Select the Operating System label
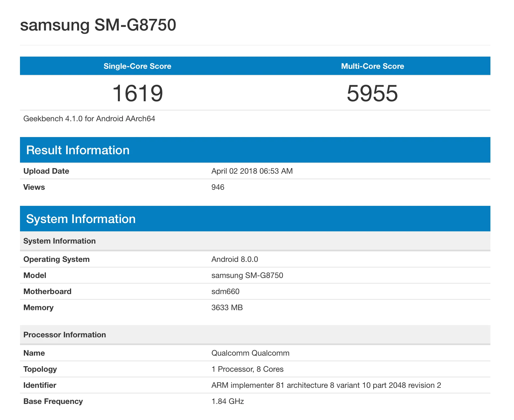Viewport: 514px width, 420px height. [56, 259]
